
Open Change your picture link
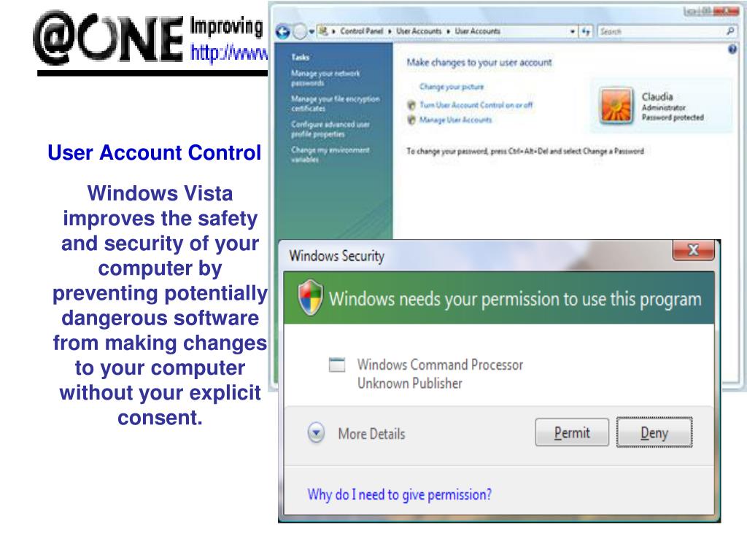(451, 87)
